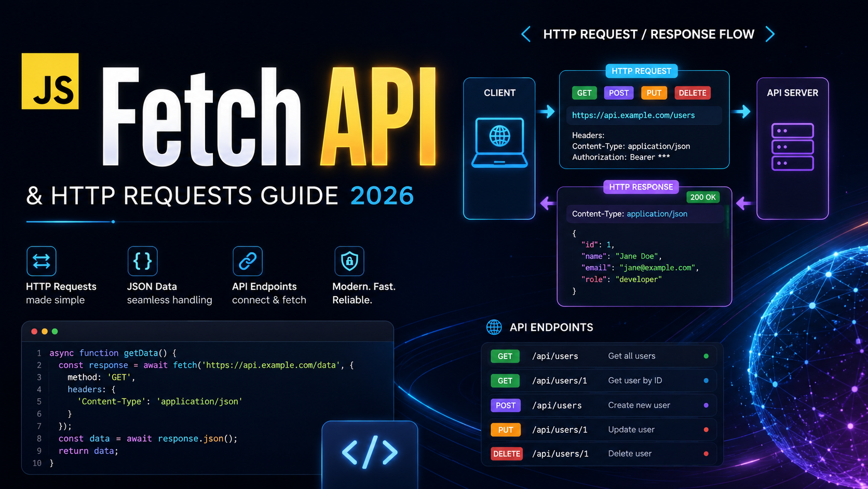Click the API Endpoints chain link icon
Image resolution: width=868 pixels, height=489 pixels.
coord(248,261)
